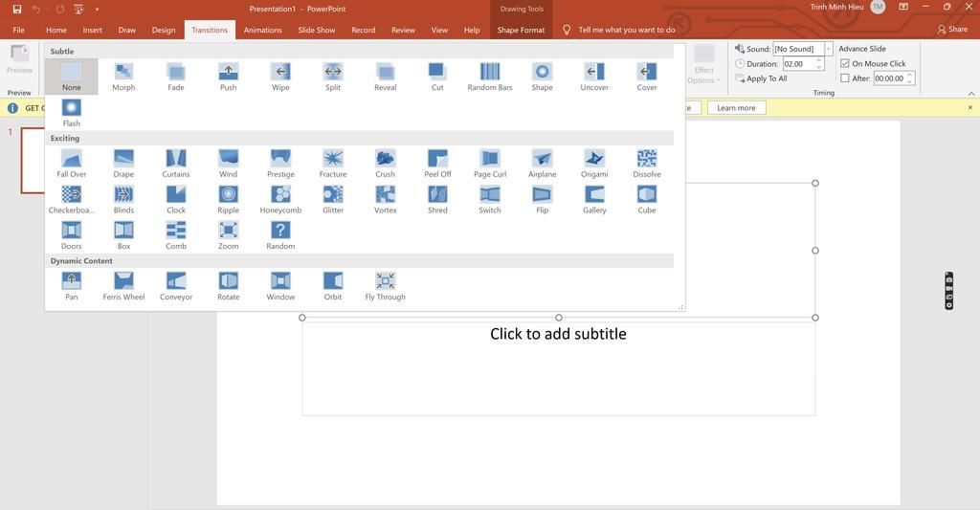Increase the Duration with up spinner
The image size is (980, 510).
click(820, 60)
